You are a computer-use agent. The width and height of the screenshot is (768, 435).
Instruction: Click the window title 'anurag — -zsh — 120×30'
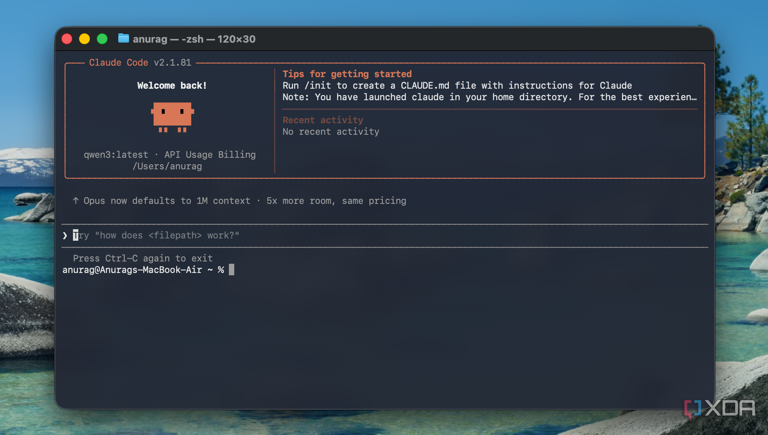[x=194, y=39]
